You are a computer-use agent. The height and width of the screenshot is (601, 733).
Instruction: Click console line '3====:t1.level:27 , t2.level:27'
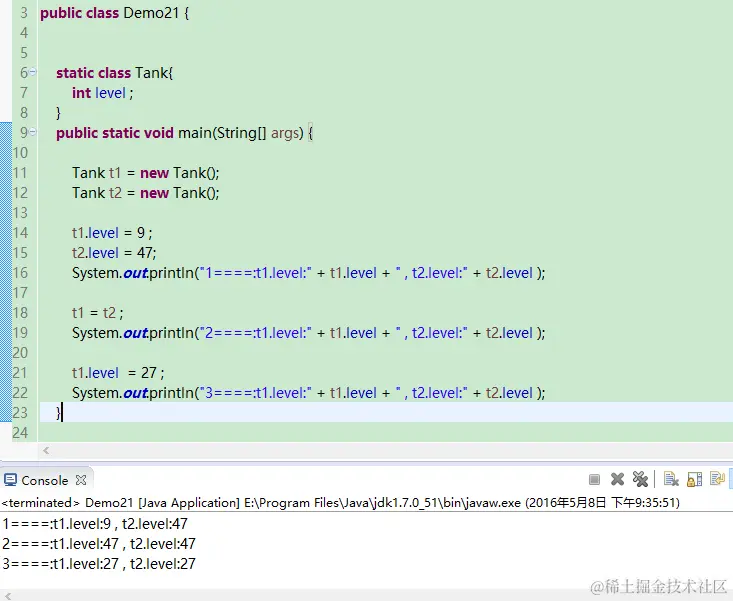pyautogui.click(x=99, y=564)
